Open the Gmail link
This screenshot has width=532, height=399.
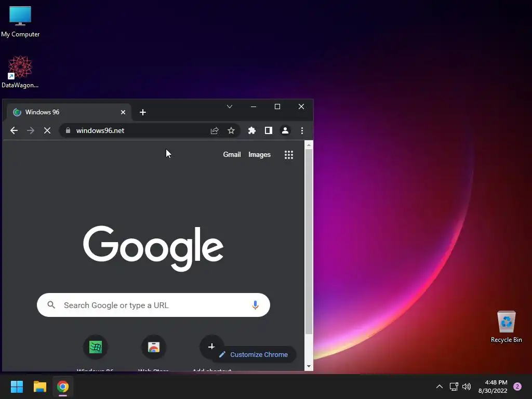[x=232, y=154]
